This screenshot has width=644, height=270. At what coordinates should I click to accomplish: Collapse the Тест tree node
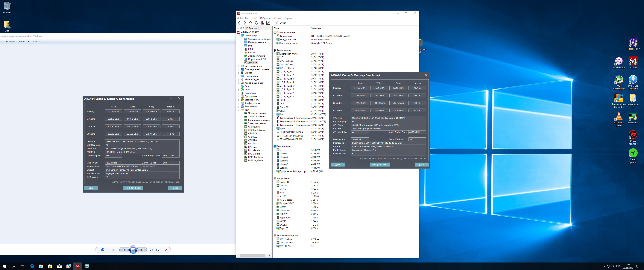tap(239, 110)
